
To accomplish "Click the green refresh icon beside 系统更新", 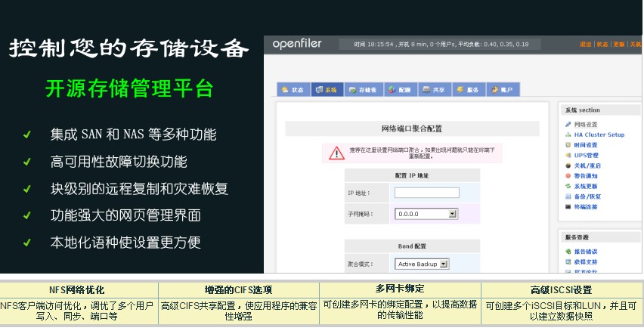I will [x=568, y=186].
